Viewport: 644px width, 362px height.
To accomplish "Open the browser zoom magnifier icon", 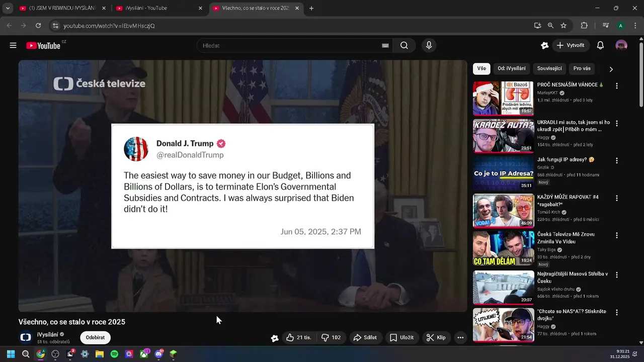I will [x=550, y=26].
